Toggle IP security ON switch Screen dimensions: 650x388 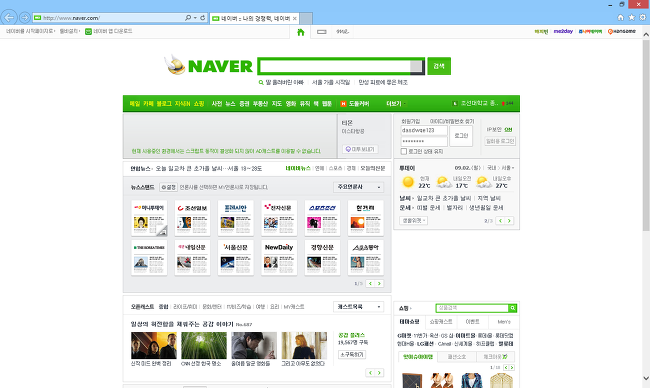(508, 129)
